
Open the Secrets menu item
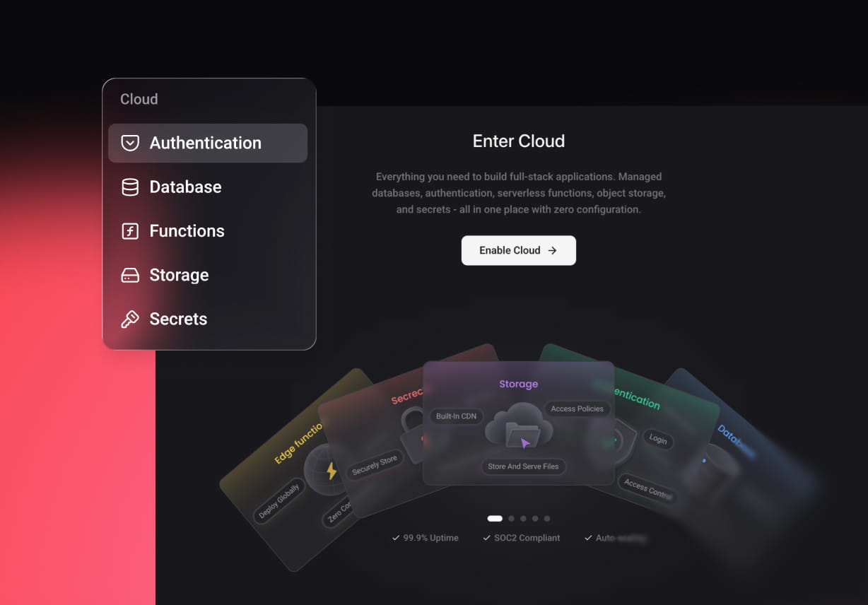click(x=208, y=319)
